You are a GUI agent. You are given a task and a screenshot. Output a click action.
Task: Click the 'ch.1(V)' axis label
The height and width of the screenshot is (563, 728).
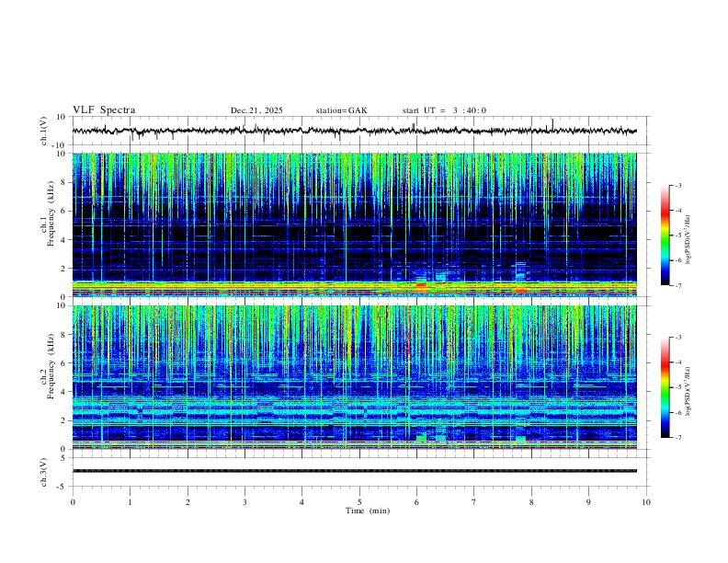44,131
